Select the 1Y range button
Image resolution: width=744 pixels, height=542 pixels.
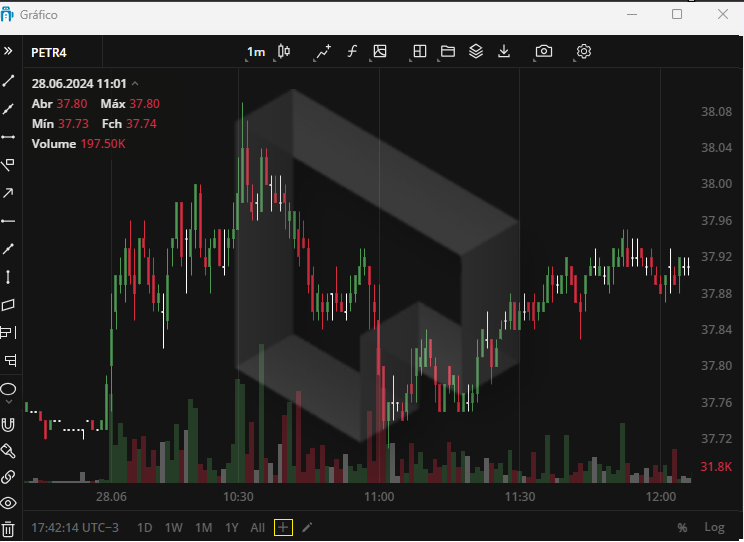pyautogui.click(x=232, y=528)
